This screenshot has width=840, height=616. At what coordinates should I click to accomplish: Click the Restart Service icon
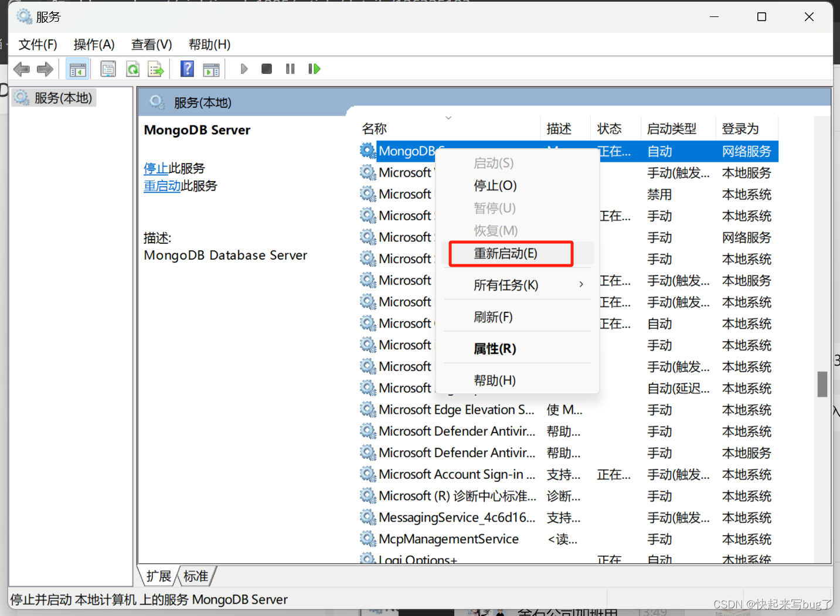(314, 69)
